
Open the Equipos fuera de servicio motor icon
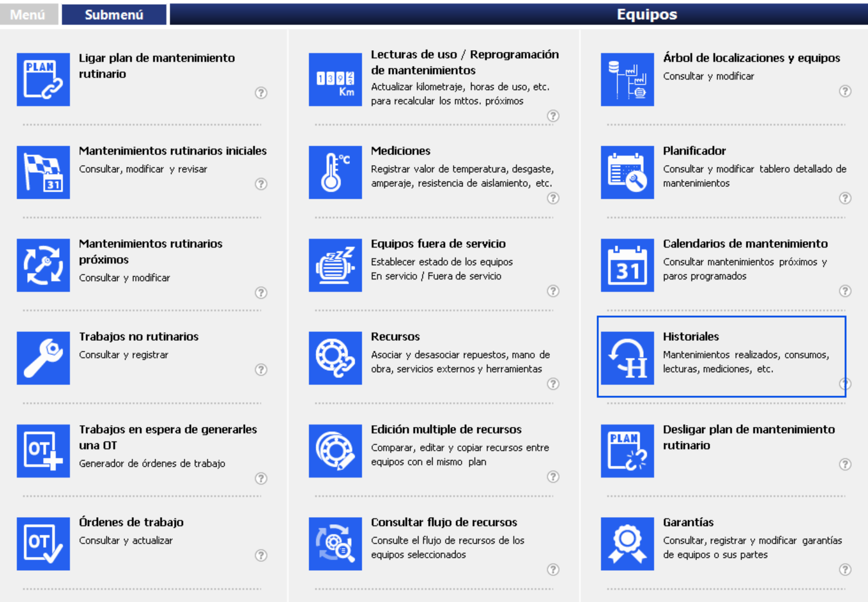335,265
